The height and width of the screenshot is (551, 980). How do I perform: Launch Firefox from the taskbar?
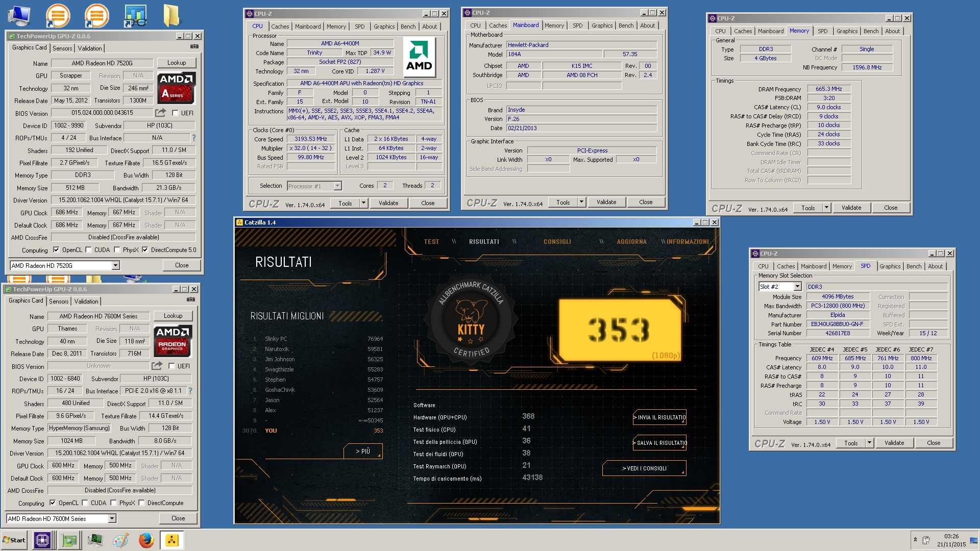(146, 540)
